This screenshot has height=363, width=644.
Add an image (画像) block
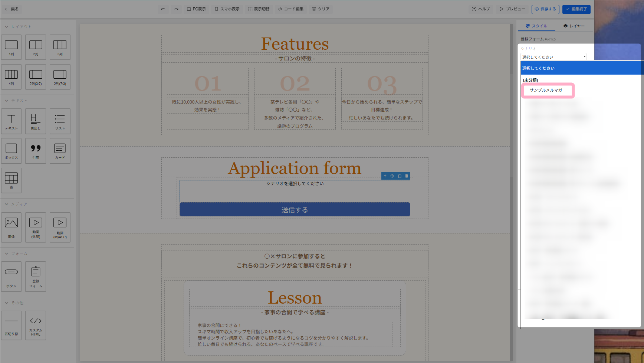tap(11, 227)
